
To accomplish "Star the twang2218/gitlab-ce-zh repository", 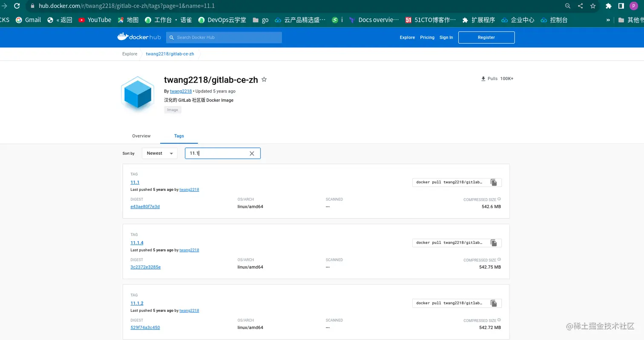I will coord(264,80).
